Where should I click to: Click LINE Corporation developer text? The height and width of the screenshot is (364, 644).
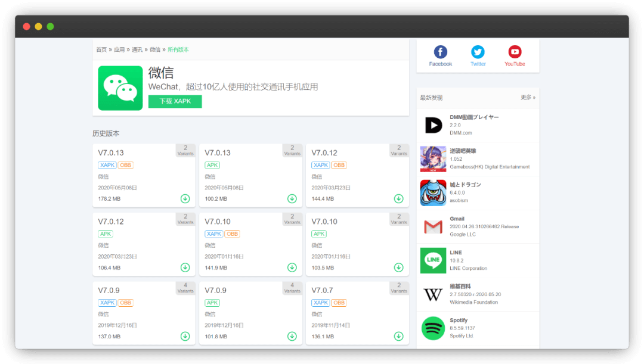click(468, 269)
